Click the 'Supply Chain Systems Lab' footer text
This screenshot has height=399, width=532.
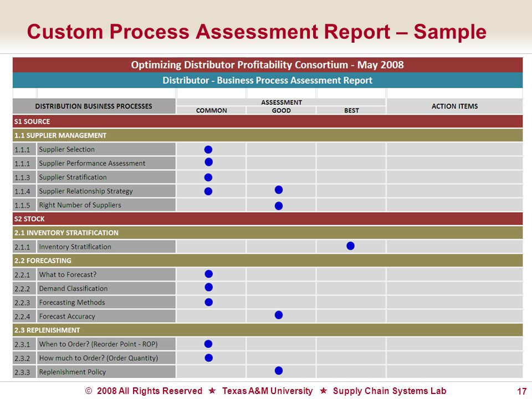(x=390, y=391)
